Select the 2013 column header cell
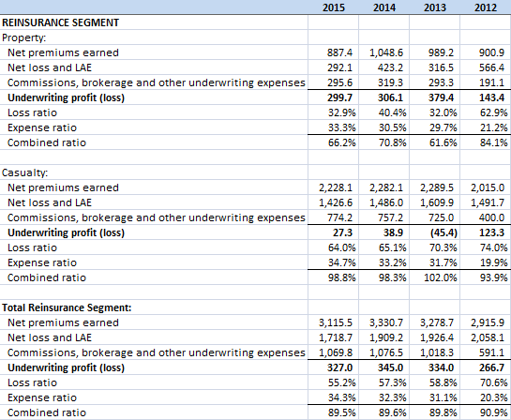This screenshot has height=420, width=511. [x=434, y=7]
